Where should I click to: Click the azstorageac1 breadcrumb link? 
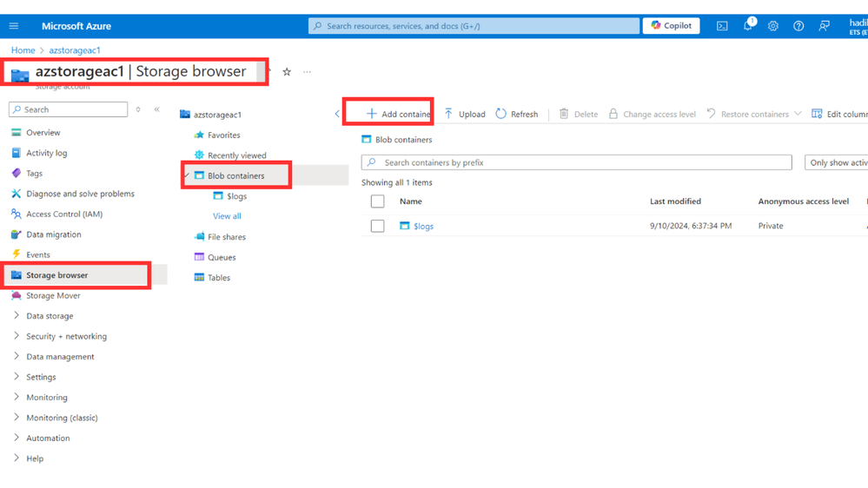click(x=75, y=50)
